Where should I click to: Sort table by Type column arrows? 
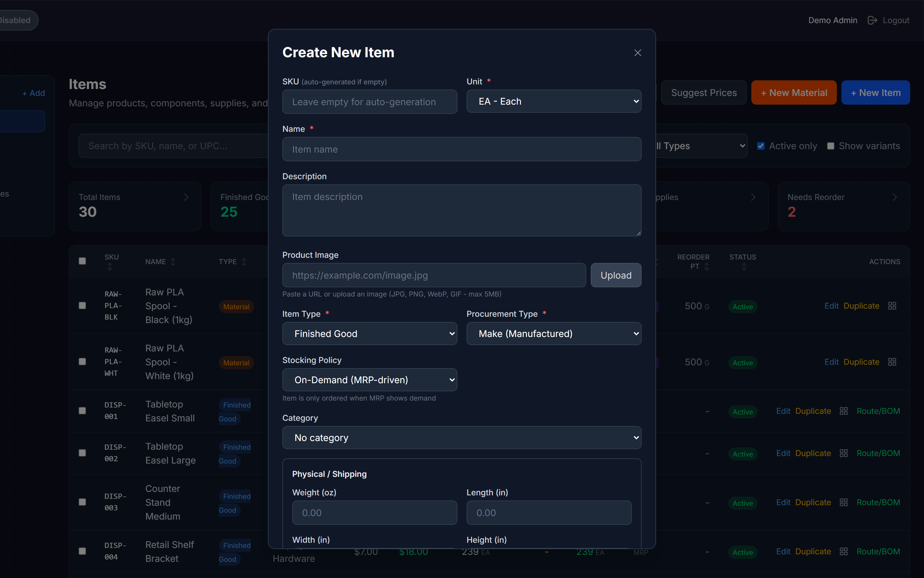244,262
